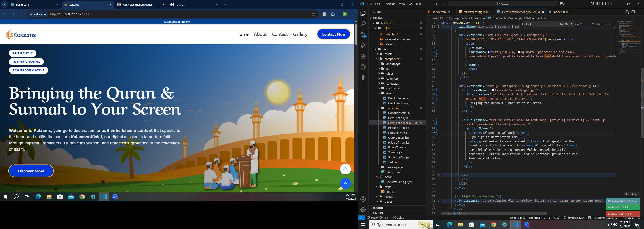Open KalaamsFavicon.svg in Explorer

click(x=397, y=39)
